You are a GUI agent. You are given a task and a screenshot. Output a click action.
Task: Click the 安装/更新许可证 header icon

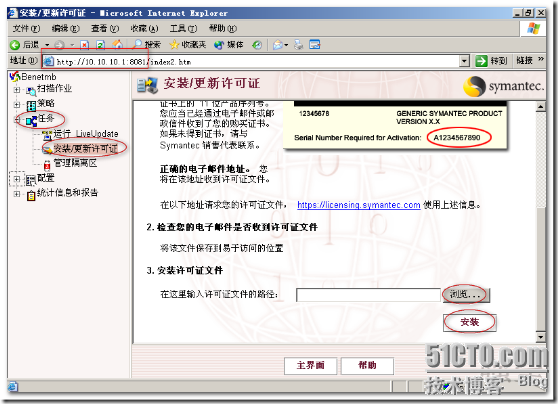point(148,85)
